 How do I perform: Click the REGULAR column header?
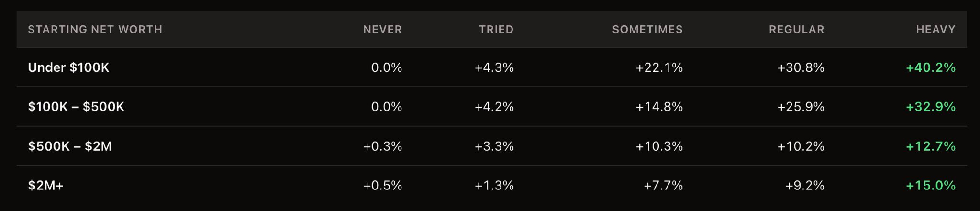click(797, 30)
